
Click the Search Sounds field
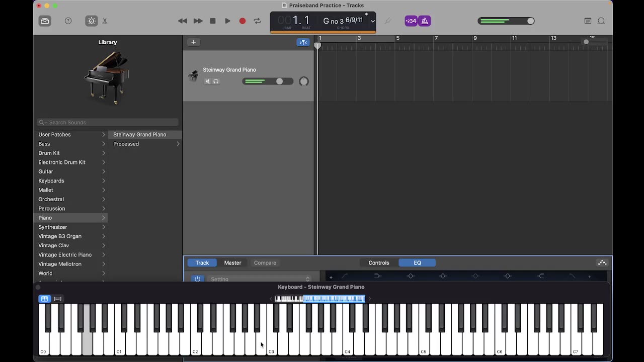click(x=108, y=123)
